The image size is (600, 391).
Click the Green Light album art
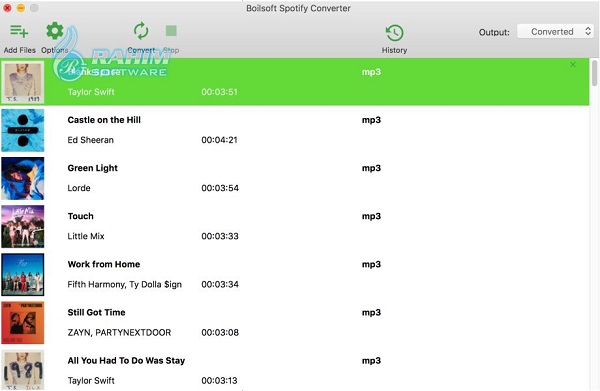[23, 179]
